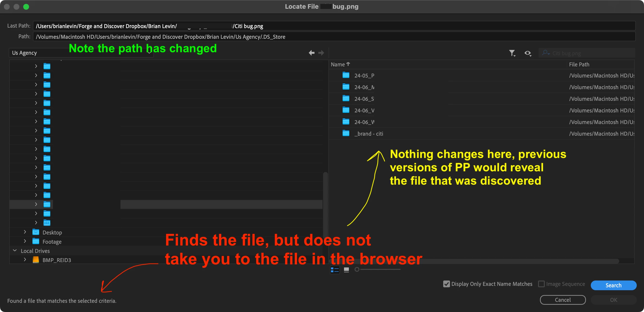
Task: Click the back navigation arrow
Action: click(x=311, y=53)
